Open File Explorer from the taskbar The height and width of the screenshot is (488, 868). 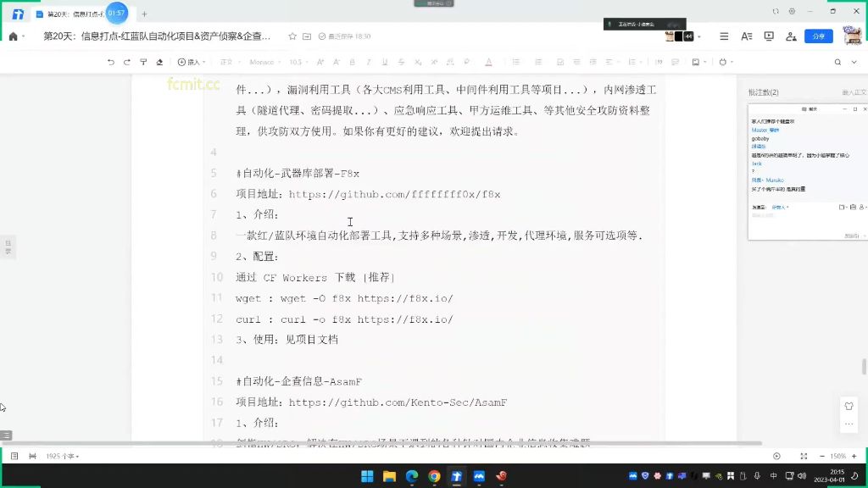[x=389, y=476]
